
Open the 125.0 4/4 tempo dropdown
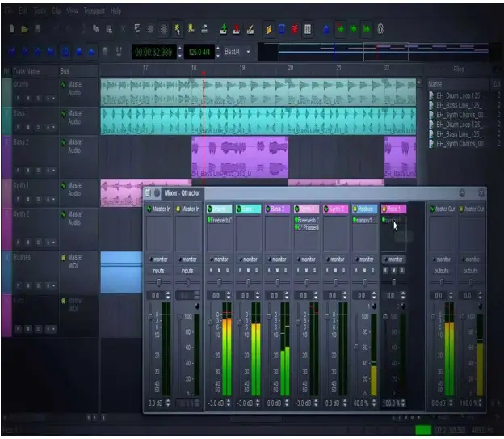pos(199,52)
